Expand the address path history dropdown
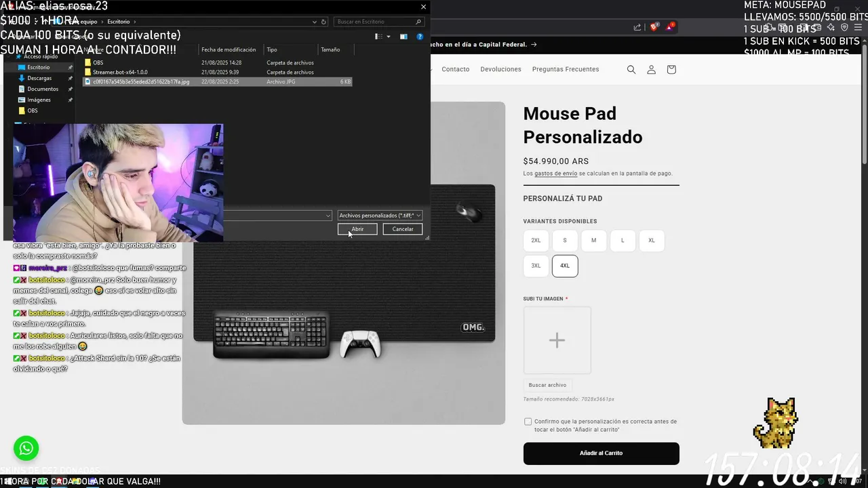The height and width of the screenshot is (488, 868). point(315,22)
